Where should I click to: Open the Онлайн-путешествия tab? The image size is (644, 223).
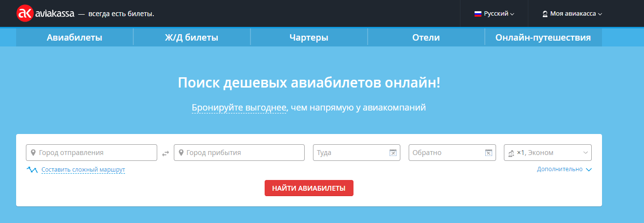point(543,38)
